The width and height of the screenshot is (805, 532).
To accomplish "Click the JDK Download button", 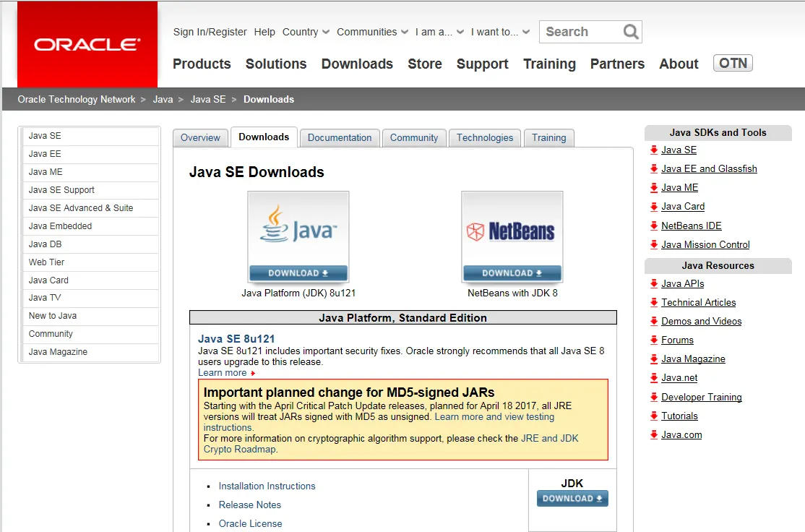I will (572, 499).
